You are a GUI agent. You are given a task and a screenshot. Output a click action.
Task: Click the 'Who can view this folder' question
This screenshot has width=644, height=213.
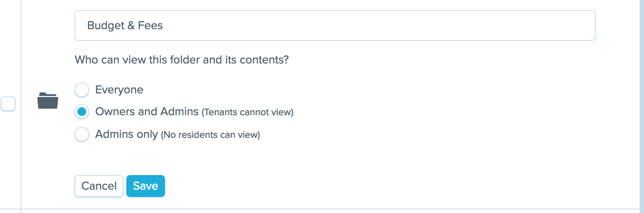[x=181, y=60]
